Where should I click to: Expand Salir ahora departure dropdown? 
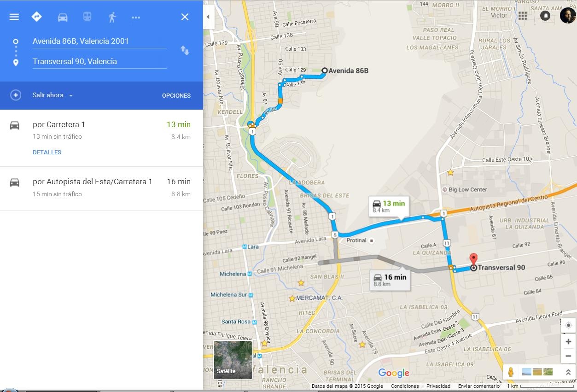coord(52,95)
